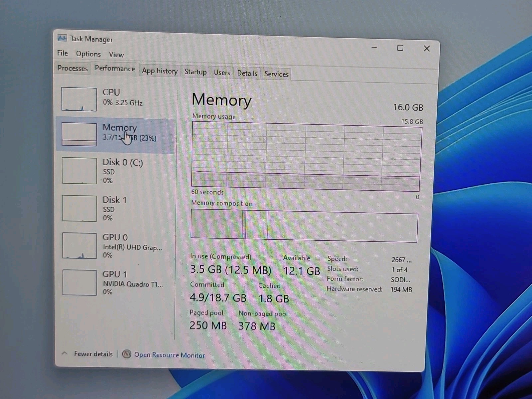This screenshot has width=532, height=399.
Task: Open the File menu
Action: click(63, 53)
